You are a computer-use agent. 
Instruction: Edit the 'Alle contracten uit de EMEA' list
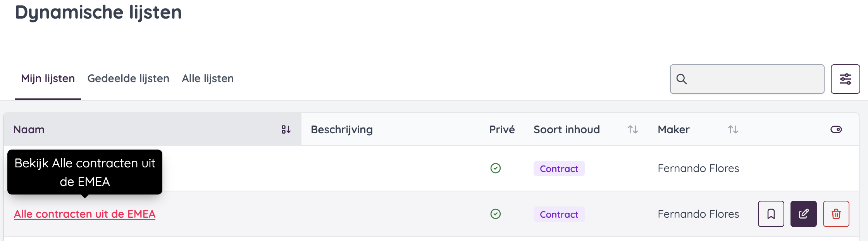803,214
